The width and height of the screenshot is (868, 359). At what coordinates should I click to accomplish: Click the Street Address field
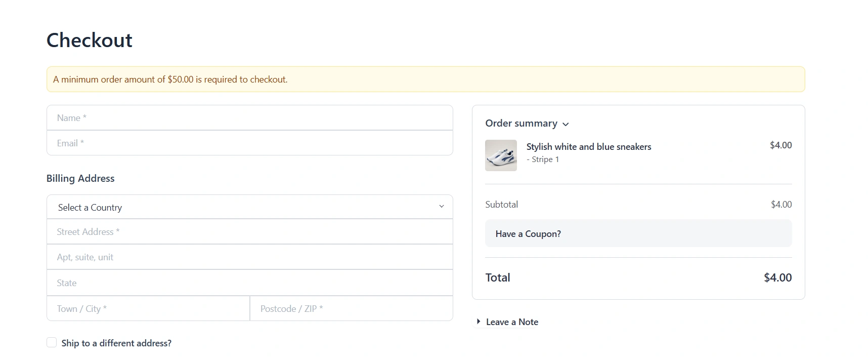tap(249, 231)
